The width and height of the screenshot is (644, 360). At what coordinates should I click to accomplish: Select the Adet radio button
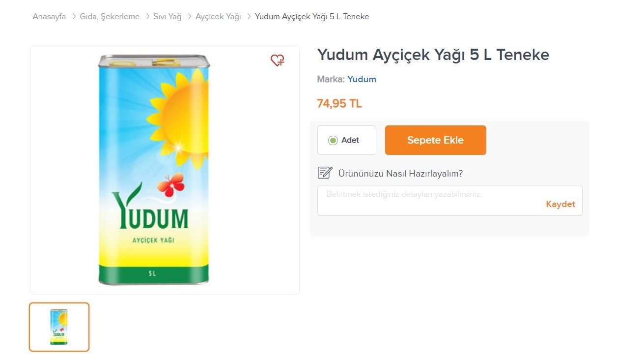333,140
